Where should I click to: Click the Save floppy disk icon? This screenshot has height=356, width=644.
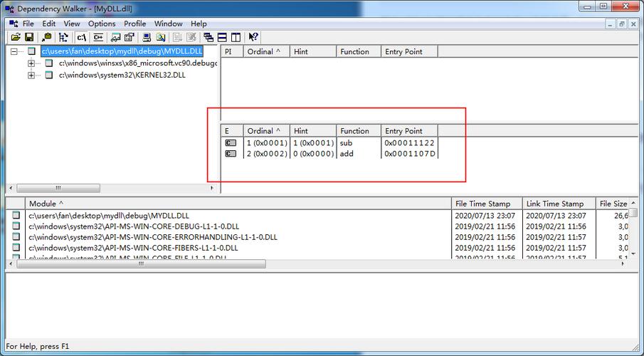(29, 38)
